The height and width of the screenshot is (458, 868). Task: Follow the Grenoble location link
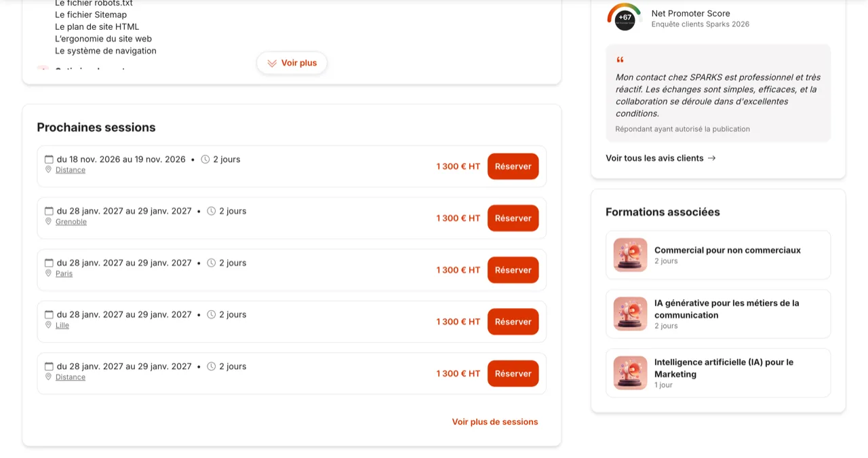coord(71,222)
